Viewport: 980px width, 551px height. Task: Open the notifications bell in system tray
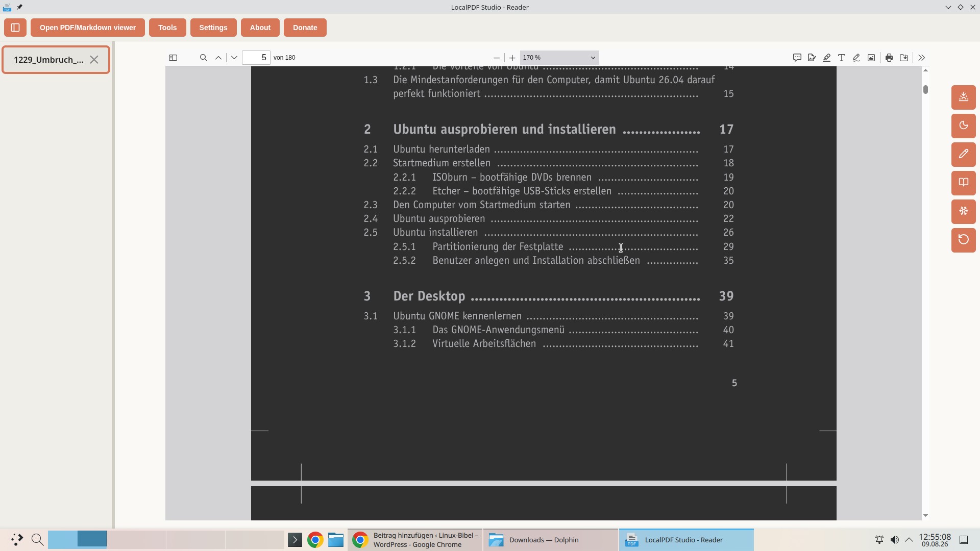coord(879,540)
